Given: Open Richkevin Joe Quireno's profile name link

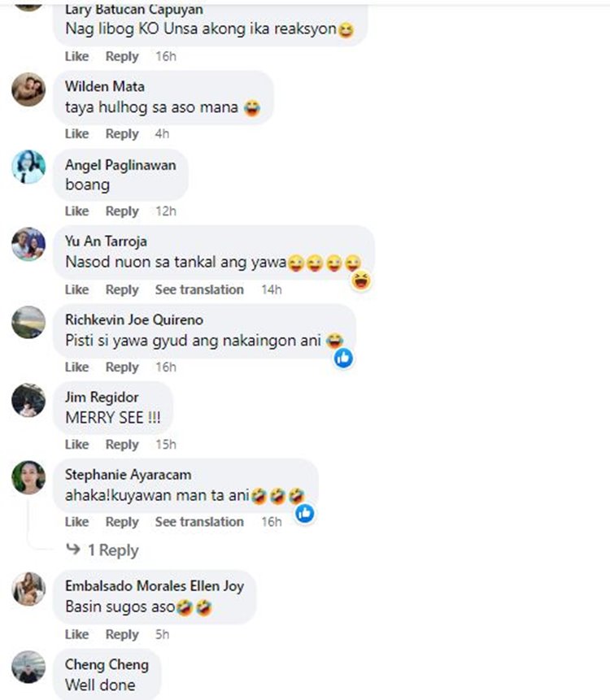Looking at the screenshot, I should [134, 320].
